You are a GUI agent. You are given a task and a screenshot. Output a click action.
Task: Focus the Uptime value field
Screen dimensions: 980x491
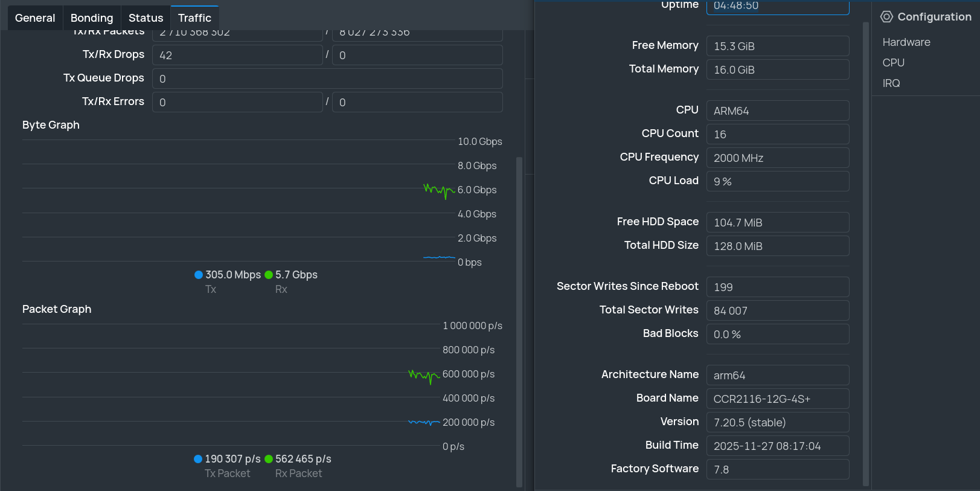(x=778, y=7)
